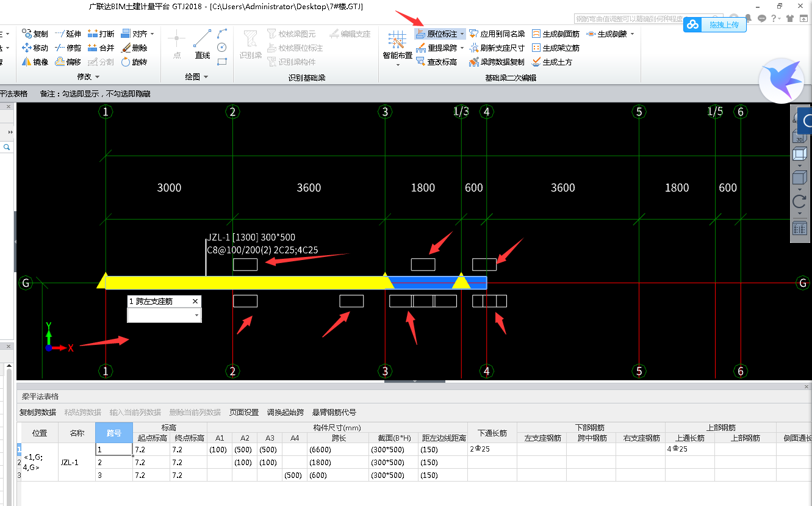
Task: Click 生成土方 generate earthwork
Action: click(x=552, y=62)
